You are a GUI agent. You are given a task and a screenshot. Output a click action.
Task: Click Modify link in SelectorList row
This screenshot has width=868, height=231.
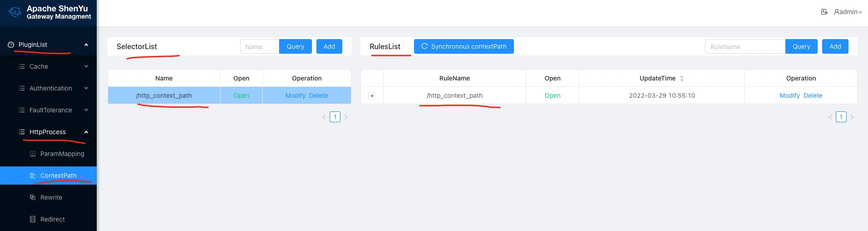pyautogui.click(x=295, y=95)
